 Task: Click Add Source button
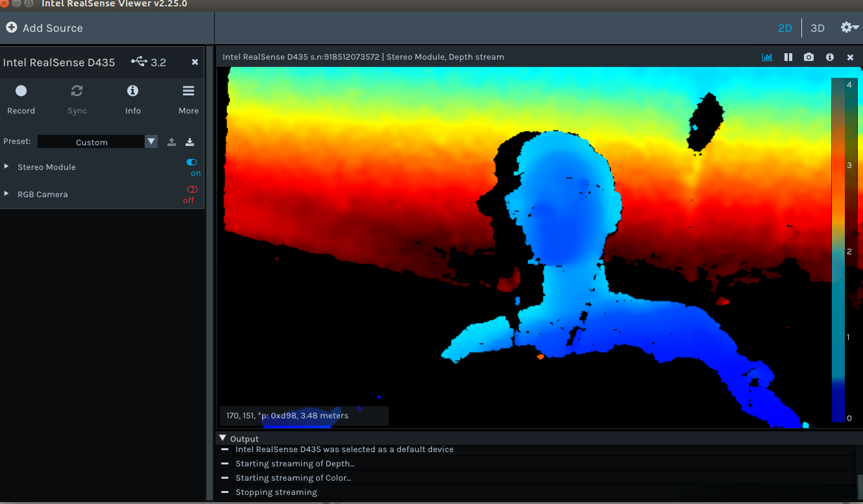(x=44, y=28)
